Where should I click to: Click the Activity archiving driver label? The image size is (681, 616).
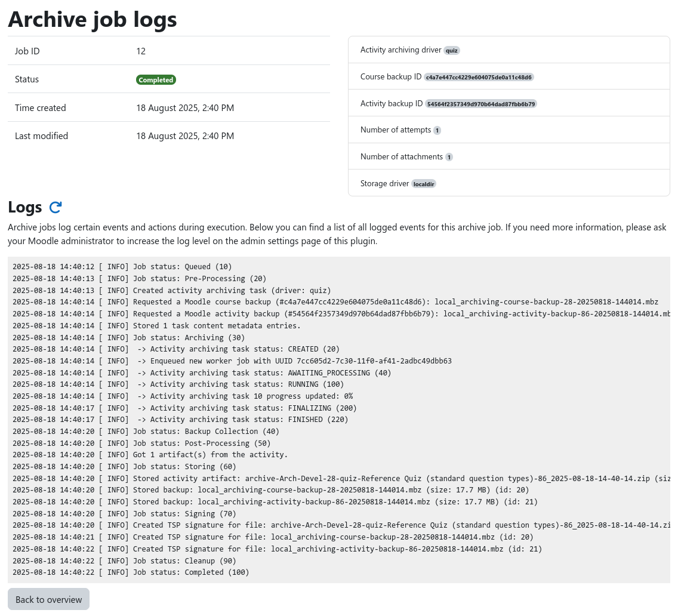(400, 50)
